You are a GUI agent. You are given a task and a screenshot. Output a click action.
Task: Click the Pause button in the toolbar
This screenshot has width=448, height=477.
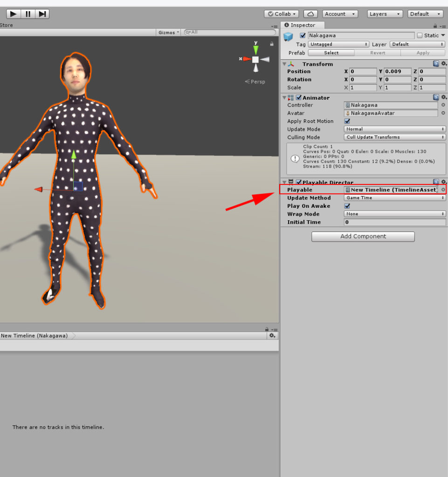[28, 14]
